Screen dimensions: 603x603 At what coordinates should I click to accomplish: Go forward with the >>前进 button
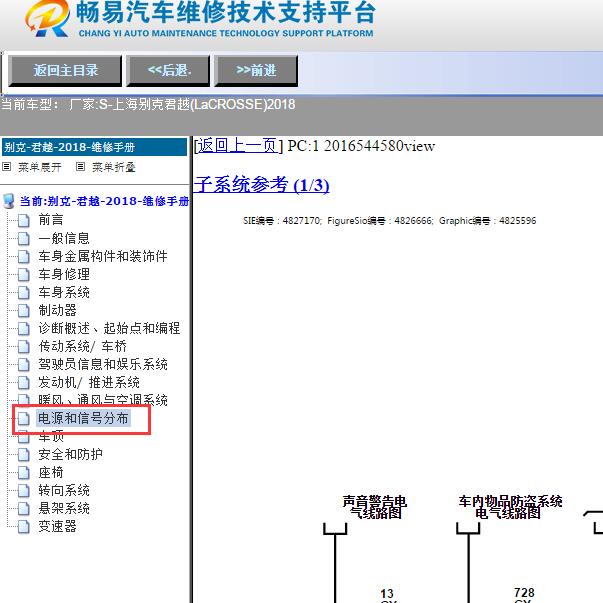coord(256,70)
